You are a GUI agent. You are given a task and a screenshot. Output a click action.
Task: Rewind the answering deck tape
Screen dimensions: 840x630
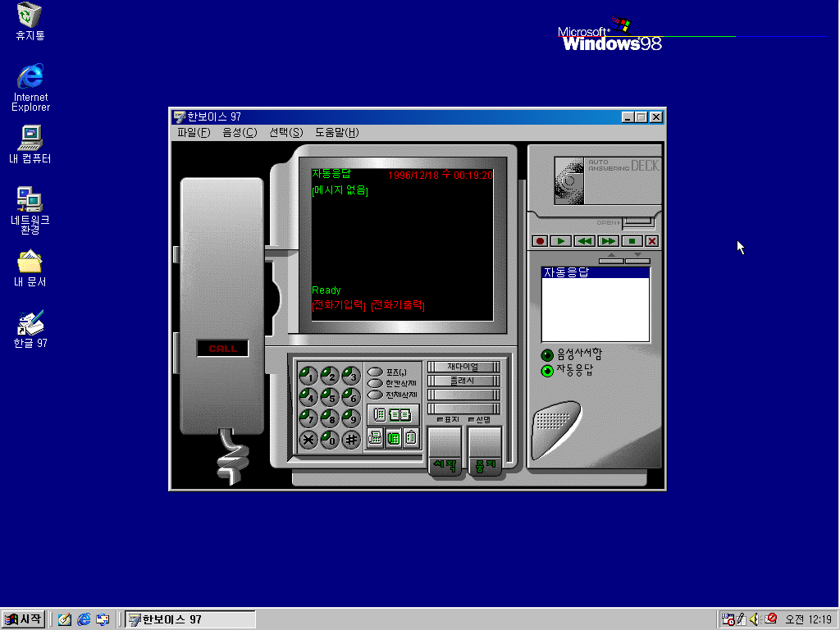[x=584, y=241]
